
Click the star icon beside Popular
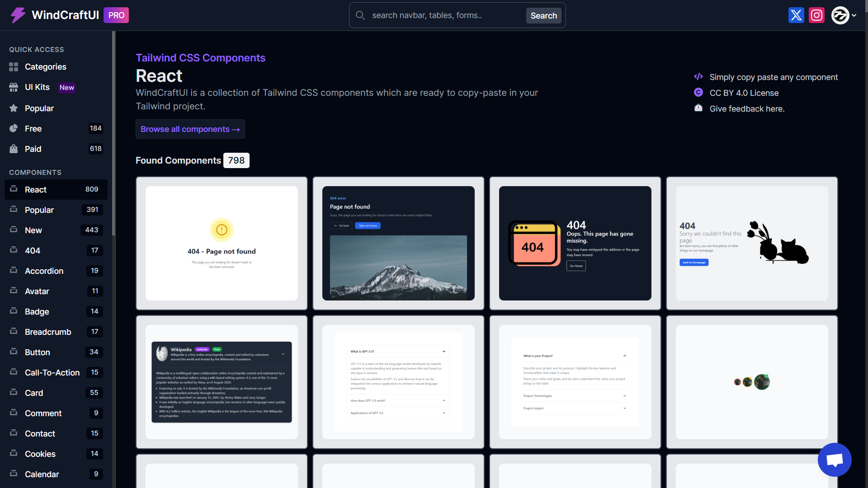point(14,108)
